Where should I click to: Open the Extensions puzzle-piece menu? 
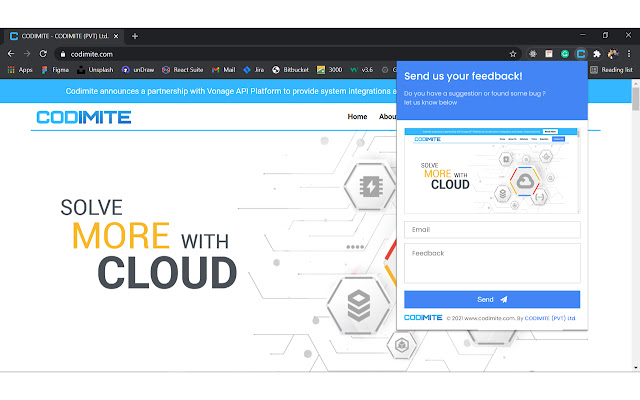tap(597, 53)
